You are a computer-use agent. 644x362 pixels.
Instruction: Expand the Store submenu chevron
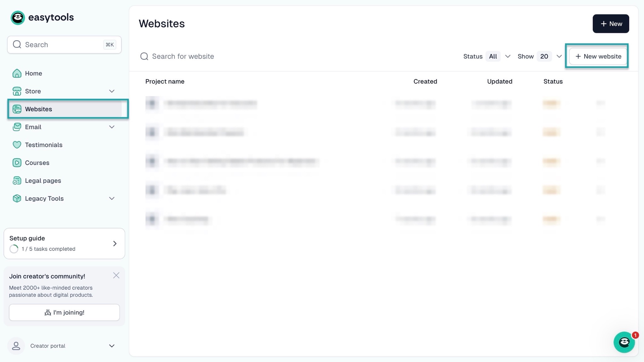tap(112, 91)
